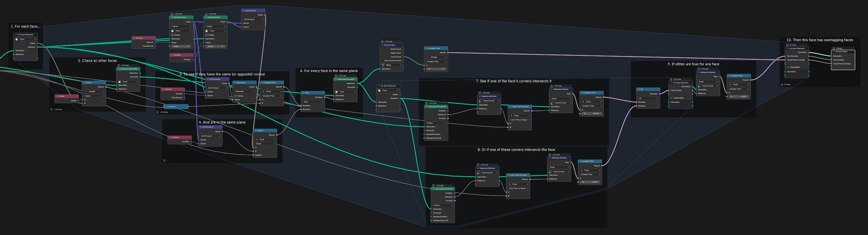This screenshot has width=868, height=235.
Task: Click the face domain icon in frame 1 For Each Element
Action: pos(17,39)
